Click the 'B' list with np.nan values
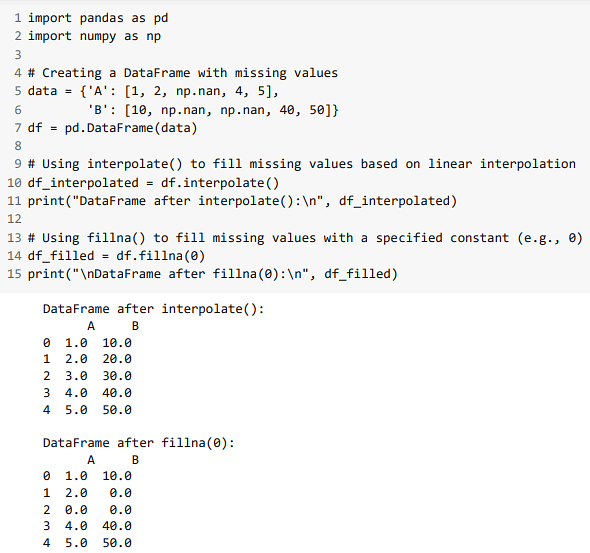 pos(213,109)
